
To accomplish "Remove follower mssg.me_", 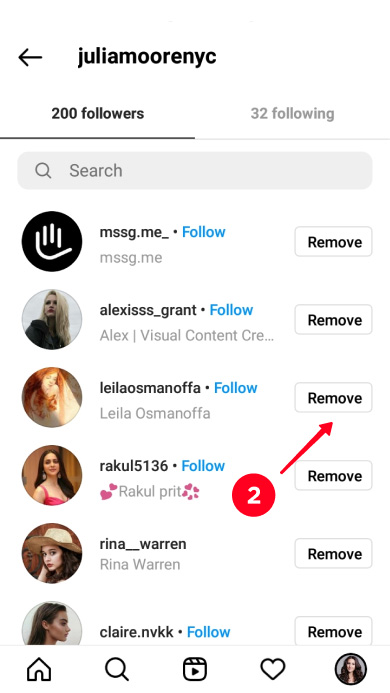I will (333, 242).
